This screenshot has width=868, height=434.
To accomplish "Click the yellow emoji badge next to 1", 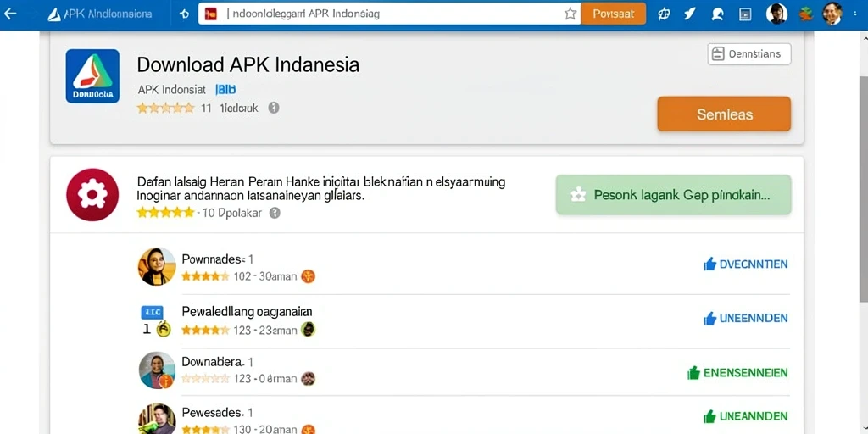I will point(164,329).
